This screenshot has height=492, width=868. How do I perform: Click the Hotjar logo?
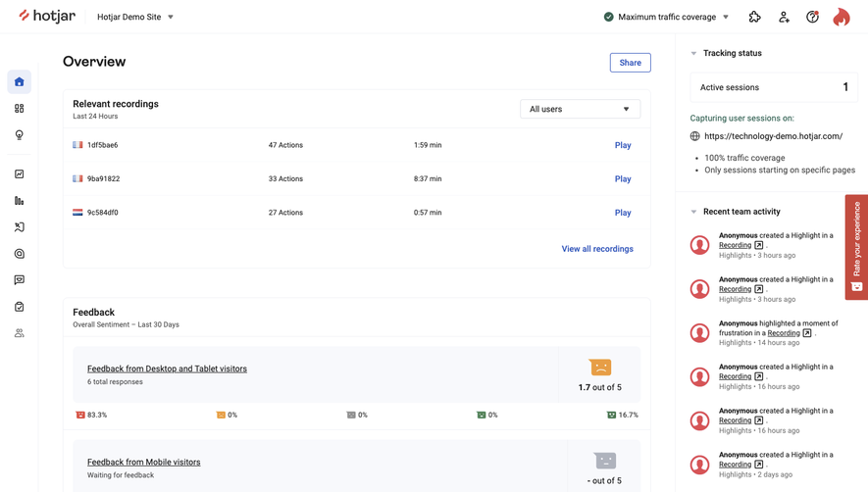pos(47,16)
